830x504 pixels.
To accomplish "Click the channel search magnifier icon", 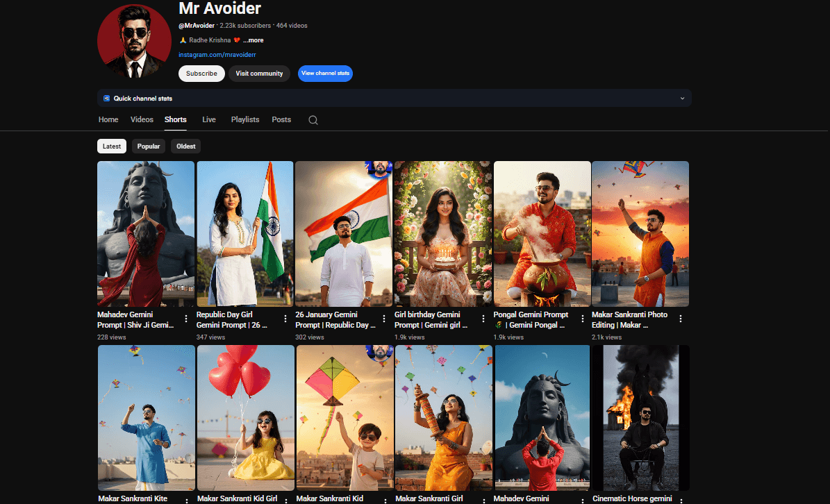I will pos(313,120).
